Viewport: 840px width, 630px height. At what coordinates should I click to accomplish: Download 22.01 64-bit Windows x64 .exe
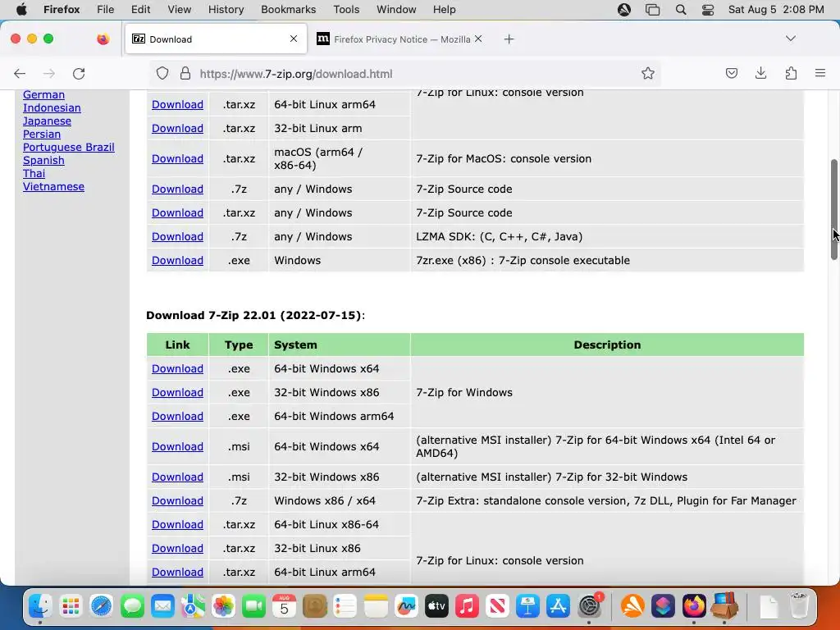point(177,369)
